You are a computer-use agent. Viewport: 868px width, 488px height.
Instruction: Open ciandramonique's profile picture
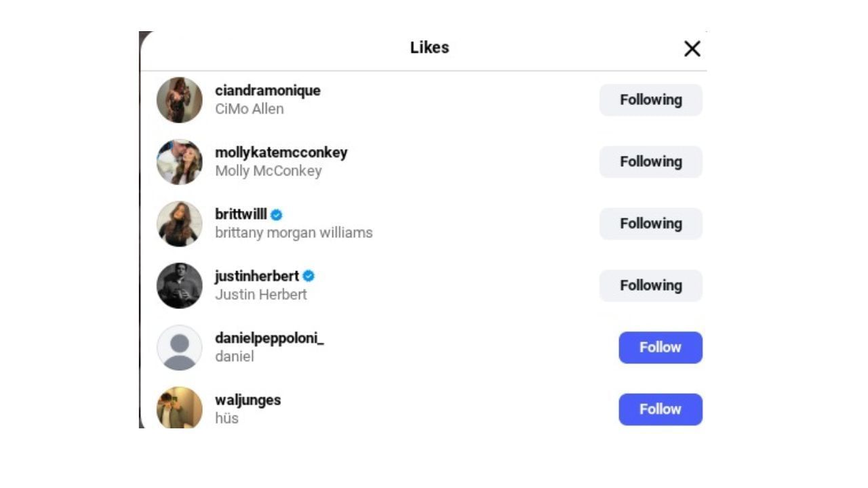click(x=180, y=100)
